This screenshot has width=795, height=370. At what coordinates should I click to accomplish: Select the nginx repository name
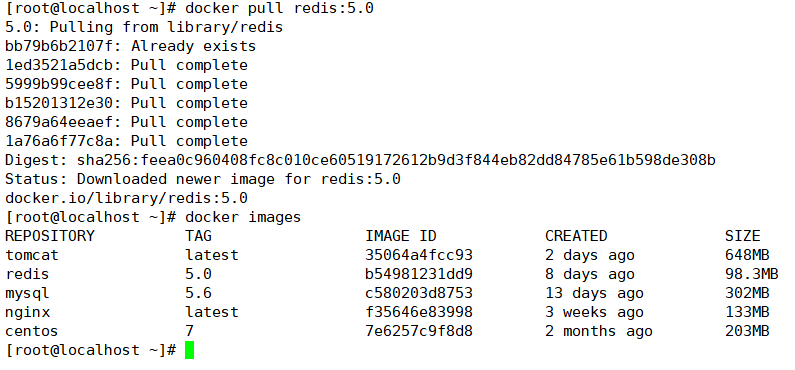(x=27, y=312)
